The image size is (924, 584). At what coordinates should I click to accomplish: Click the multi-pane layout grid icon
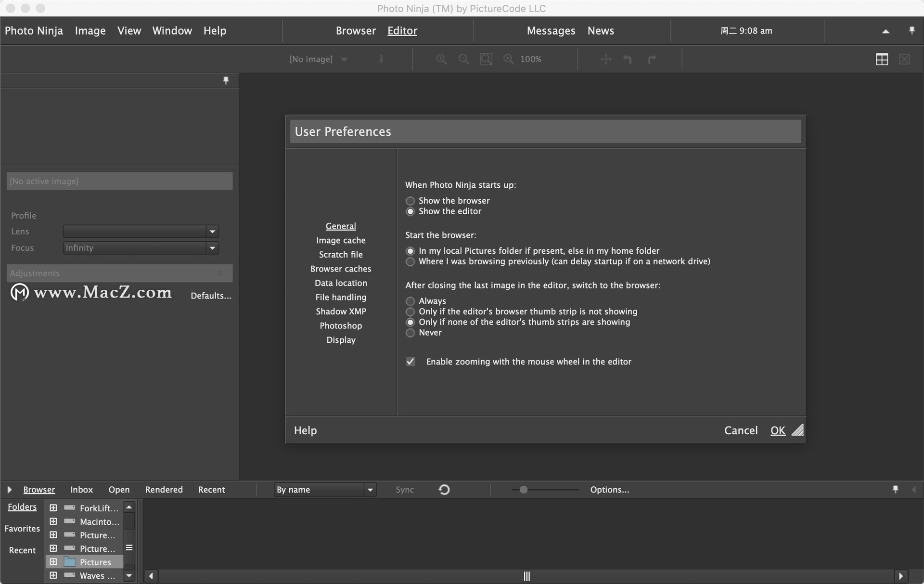pyautogui.click(x=882, y=59)
